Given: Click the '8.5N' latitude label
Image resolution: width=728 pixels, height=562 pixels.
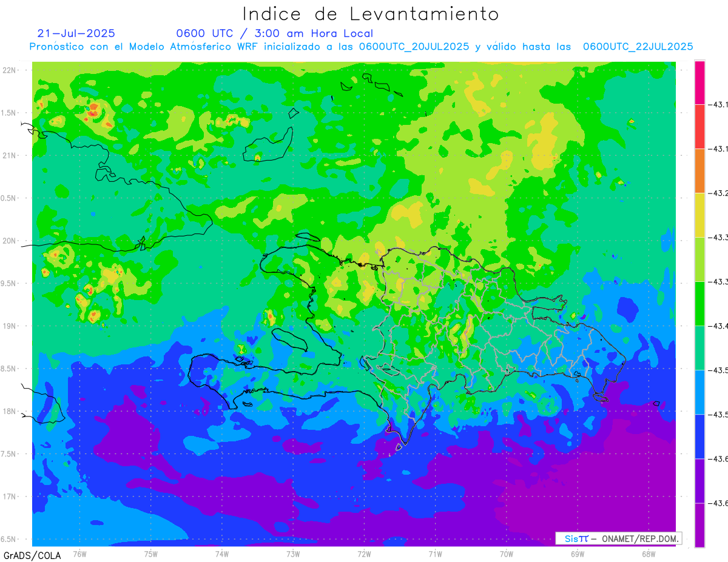Looking at the screenshot, I should click(x=9, y=369).
